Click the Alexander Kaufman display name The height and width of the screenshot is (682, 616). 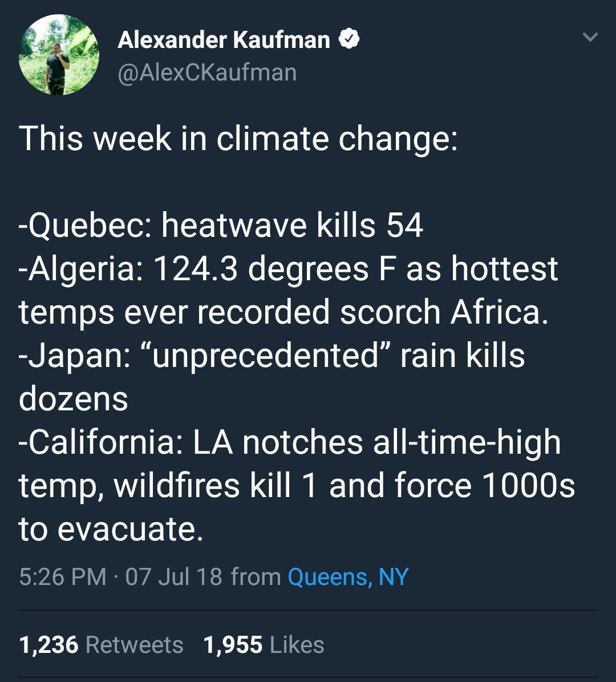(224, 40)
